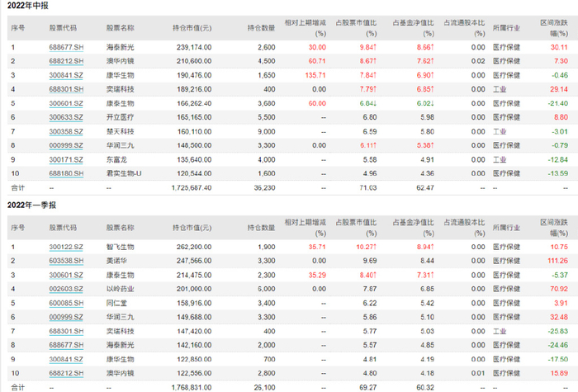Open stock code link 000999.SZ in 2022年一季报 table
Viewport: 578px width, 392px height.
pyautogui.click(x=66, y=317)
